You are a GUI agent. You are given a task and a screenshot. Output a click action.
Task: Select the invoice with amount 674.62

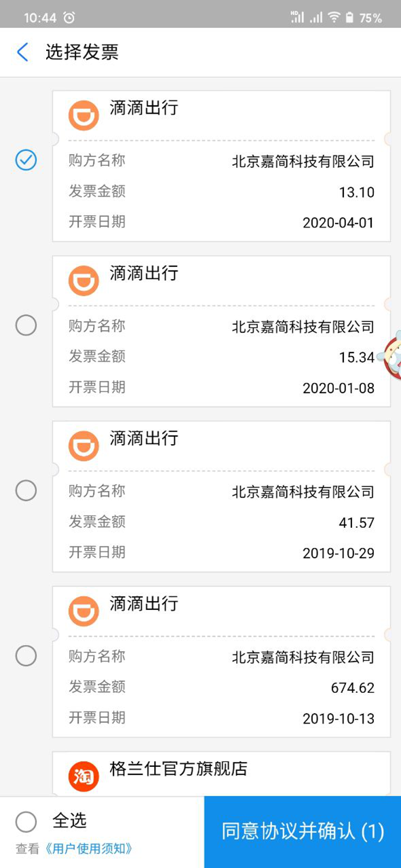(x=26, y=655)
